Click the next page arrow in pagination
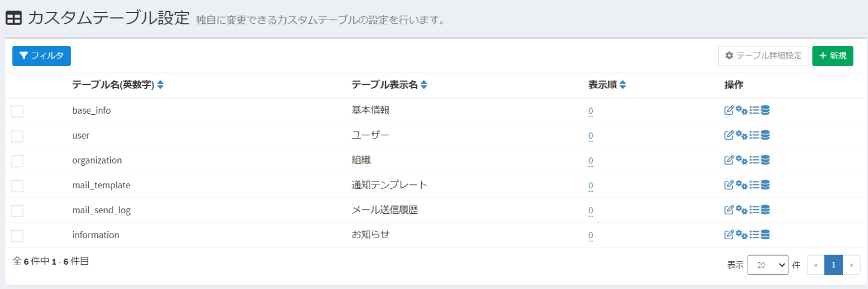The image size is (868, 289). [851, 265]
